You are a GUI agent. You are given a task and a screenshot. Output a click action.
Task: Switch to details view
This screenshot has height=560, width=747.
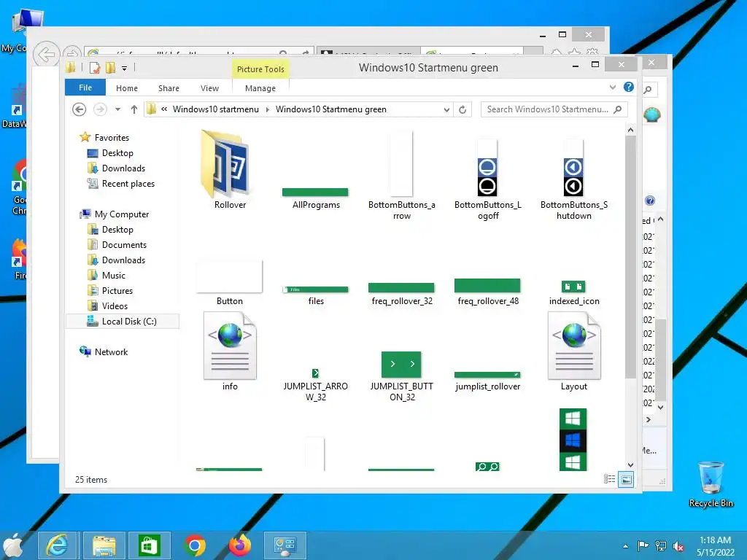609,479
